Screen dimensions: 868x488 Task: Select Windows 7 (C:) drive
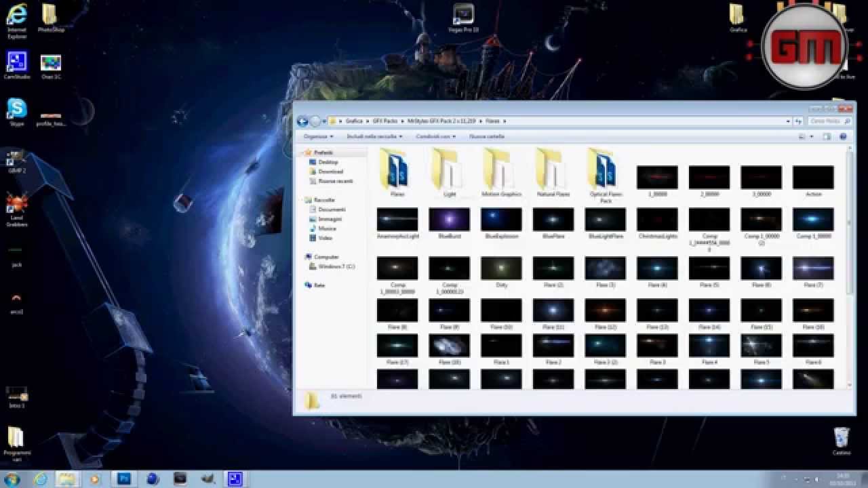(336, 266)
